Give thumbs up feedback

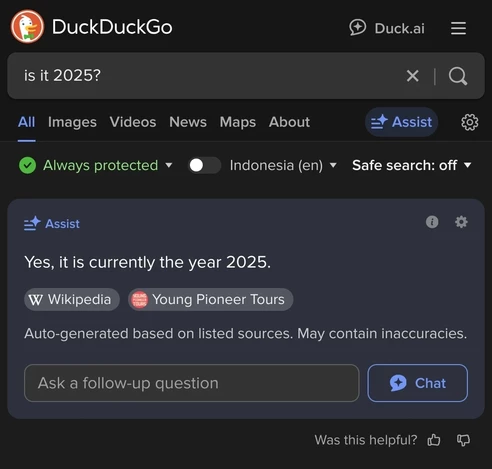(x=434, y=440)
